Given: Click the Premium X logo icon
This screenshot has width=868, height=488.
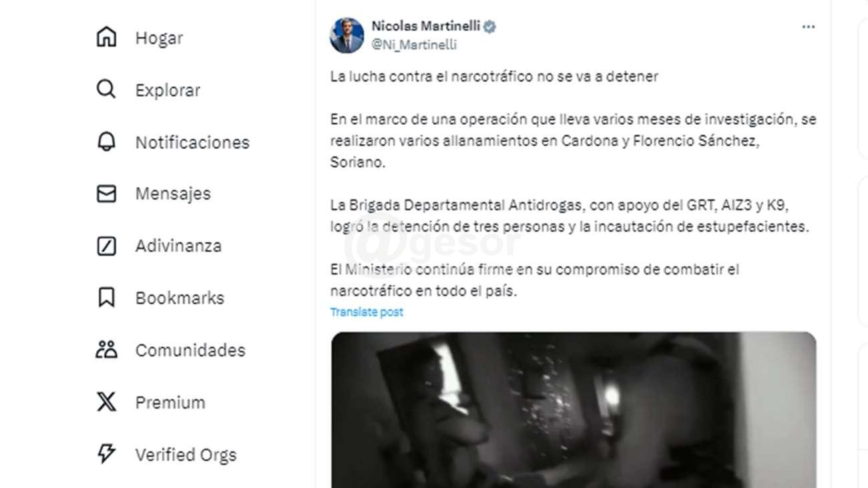Looking at the screenshot, I should [106, 402].
